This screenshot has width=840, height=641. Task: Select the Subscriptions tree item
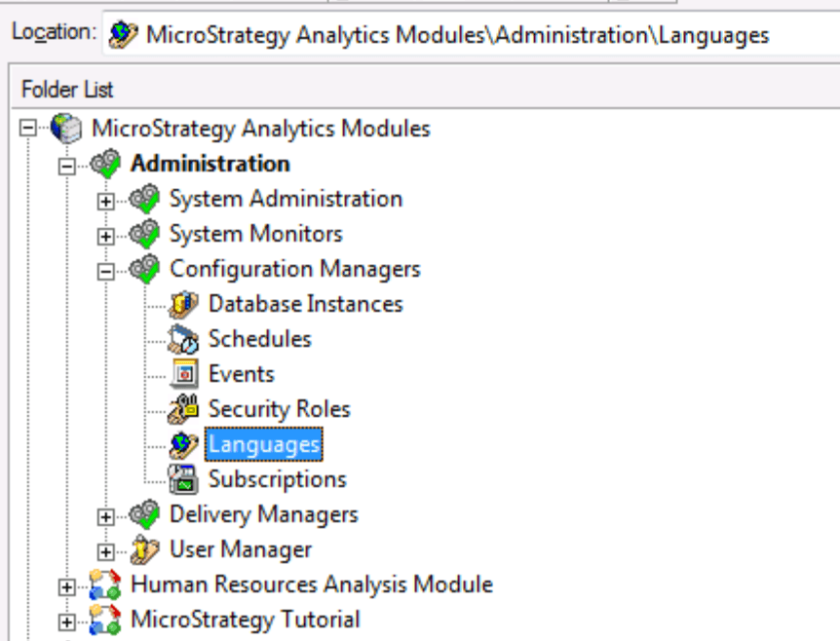277,480
